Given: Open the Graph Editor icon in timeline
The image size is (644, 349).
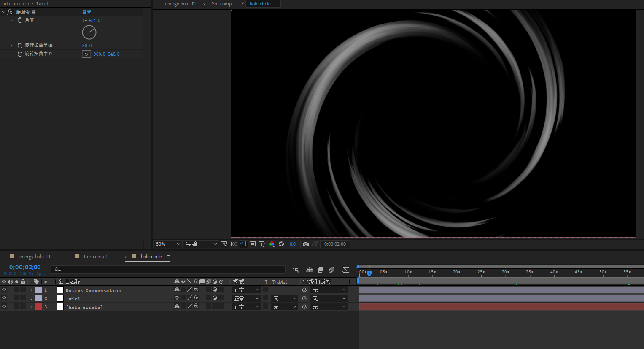Looking at the screenshot, I should tap(346, 270).
